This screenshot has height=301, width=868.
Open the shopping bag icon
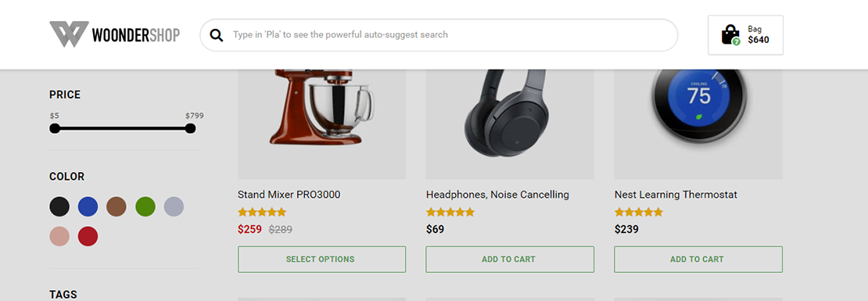730,35
